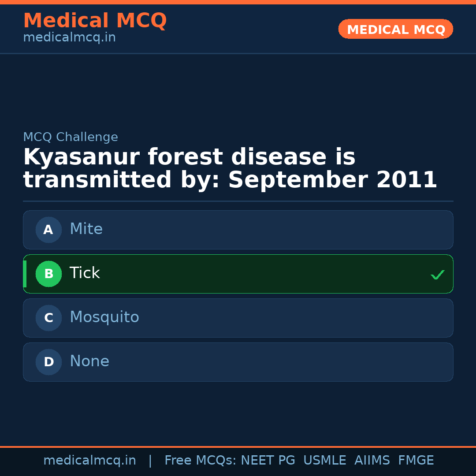Click the medicalmcq.in footer link
476x476 pixels.
[x=90, y=460]
